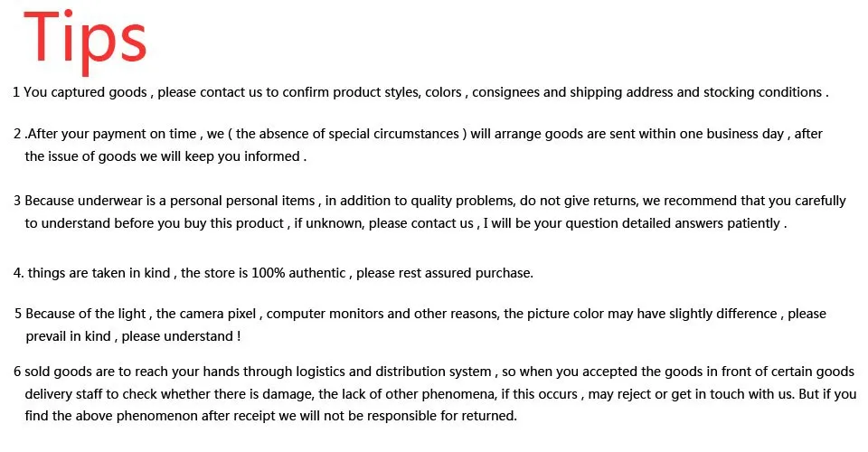Click tip 3 line starting "Because underwear"
This screenshot has width=868, height=452.
tap(429, 201)
